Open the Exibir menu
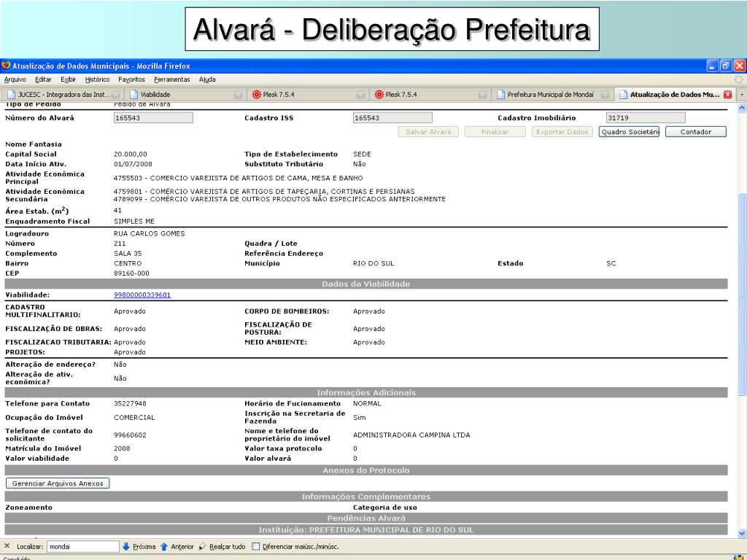Image resolution: width=747 pixels, height=560 pixels. coord(68,79)
